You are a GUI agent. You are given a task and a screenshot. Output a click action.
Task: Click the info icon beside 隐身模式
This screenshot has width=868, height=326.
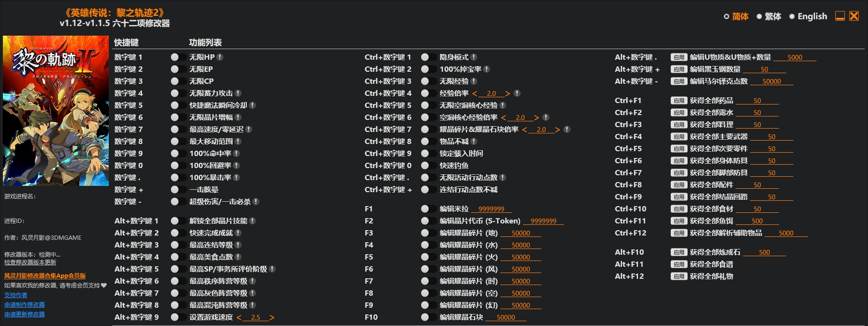(474, 57)
